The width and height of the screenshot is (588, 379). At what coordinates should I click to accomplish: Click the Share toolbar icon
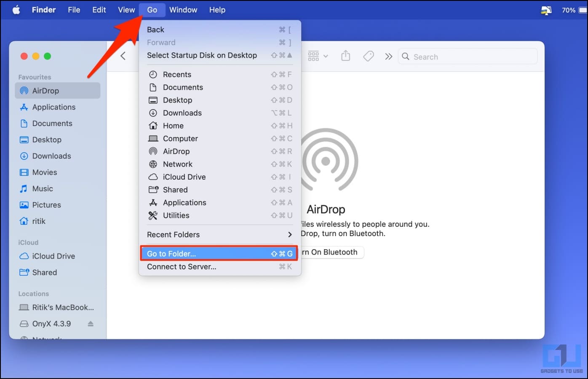[x=346, y=56]
